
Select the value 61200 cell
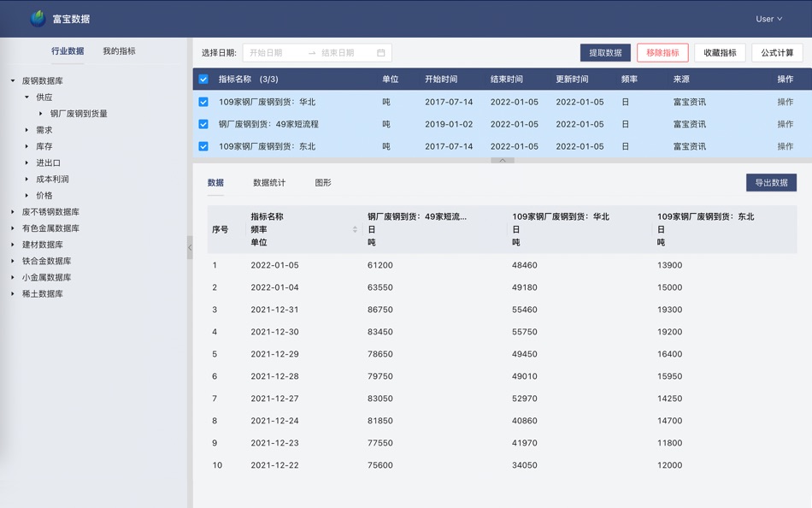(380, 265)
